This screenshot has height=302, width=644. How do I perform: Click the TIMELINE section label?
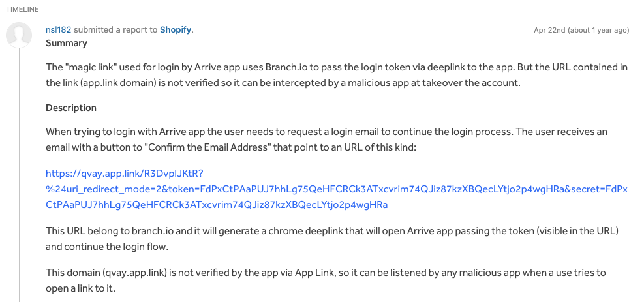(22, 9)
